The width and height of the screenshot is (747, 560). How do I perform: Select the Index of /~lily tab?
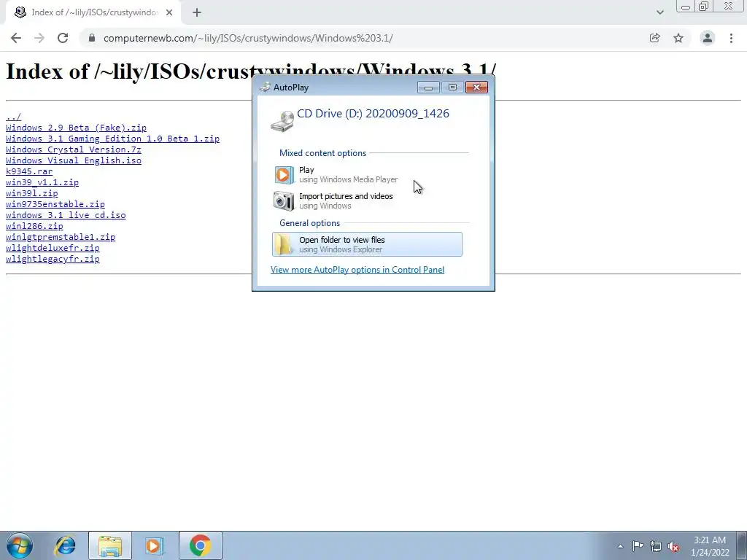(x=93, y=13)
